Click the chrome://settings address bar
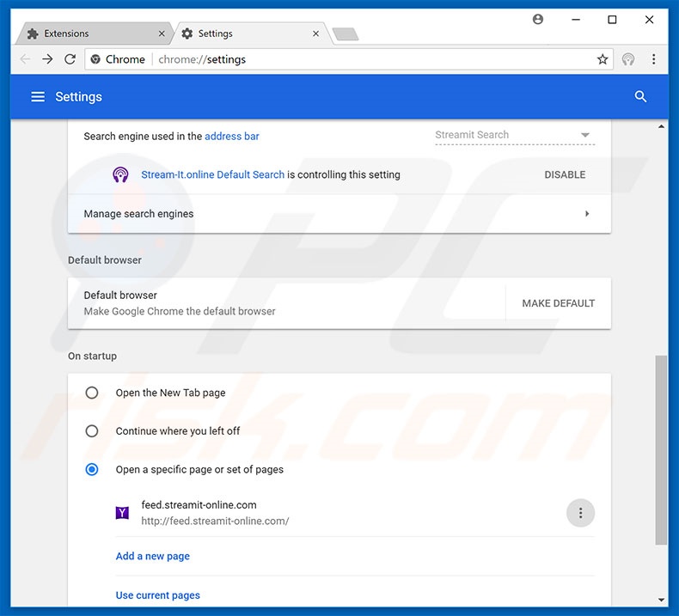Image resolution: width=679 pixels, height=616 pixels. pyautogui.click(x=349, y=59)
